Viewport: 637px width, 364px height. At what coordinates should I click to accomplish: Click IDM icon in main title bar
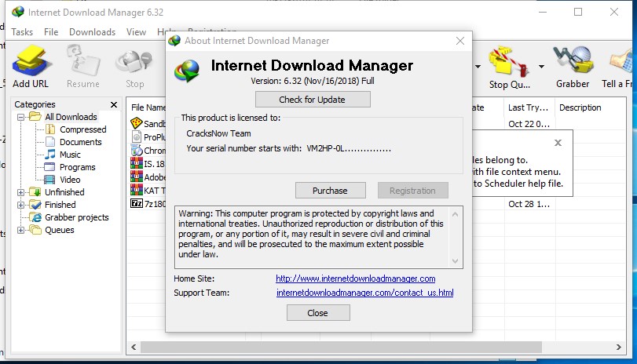[x=18, y=12]
